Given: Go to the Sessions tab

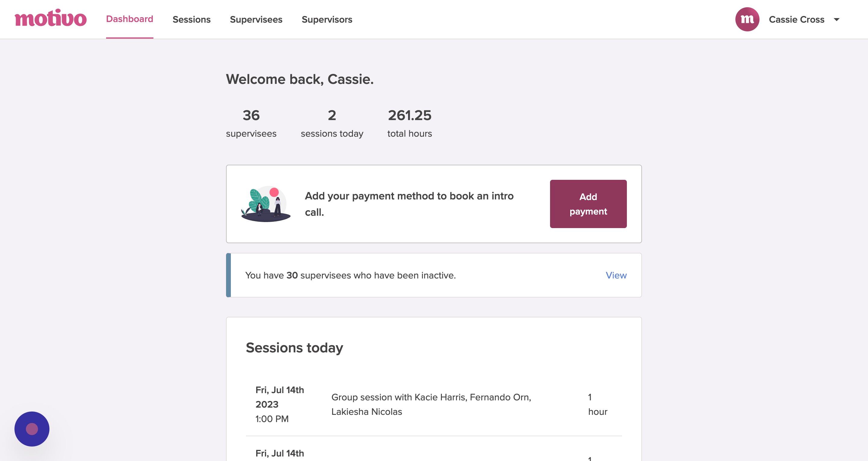Looking at the screenshot, I should click(191, 20).
